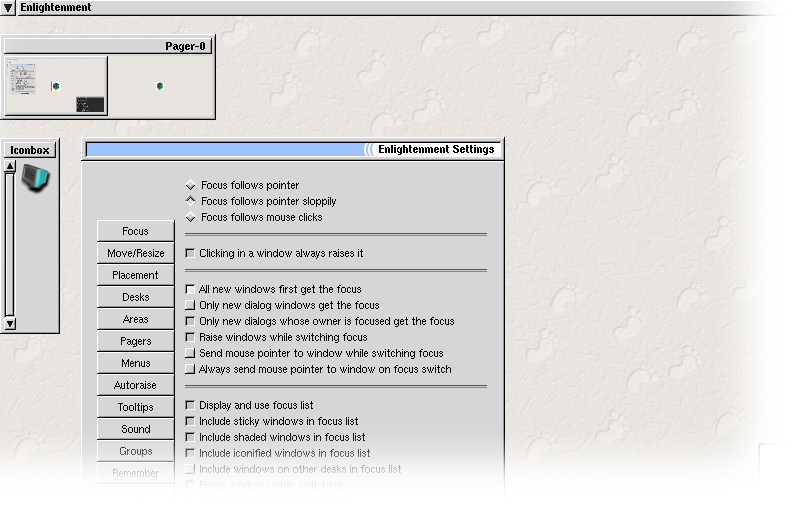
Task: Toggle Include windows on other desks checkbox
Action: (190, 469)
